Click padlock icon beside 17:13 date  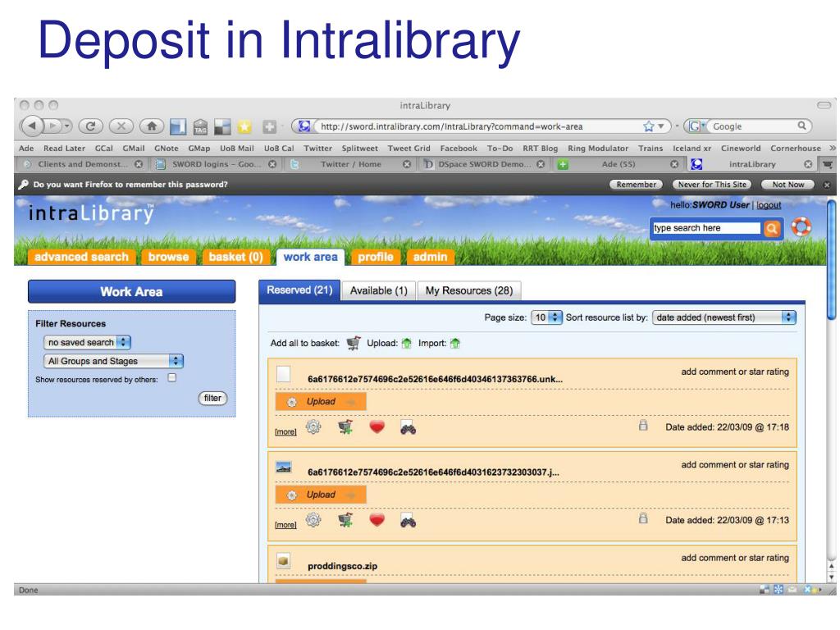(643, 518)
